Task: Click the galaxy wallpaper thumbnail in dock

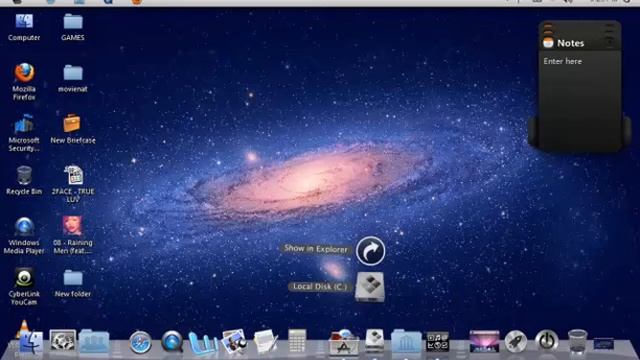Action: (484, 341)
